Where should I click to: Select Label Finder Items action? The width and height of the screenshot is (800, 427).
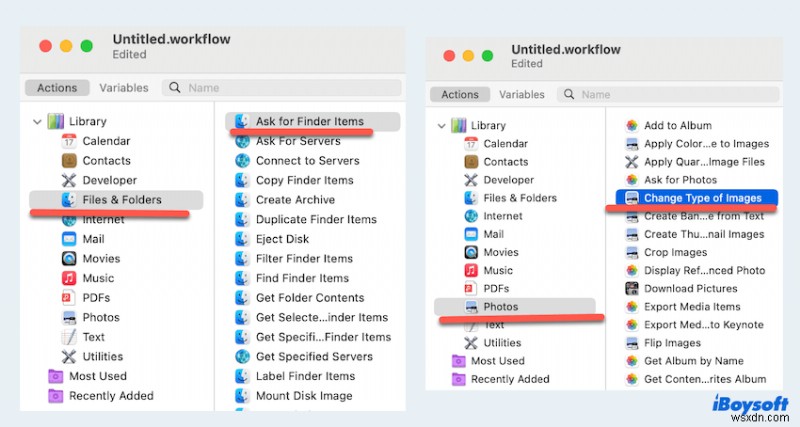pos(306,376)
